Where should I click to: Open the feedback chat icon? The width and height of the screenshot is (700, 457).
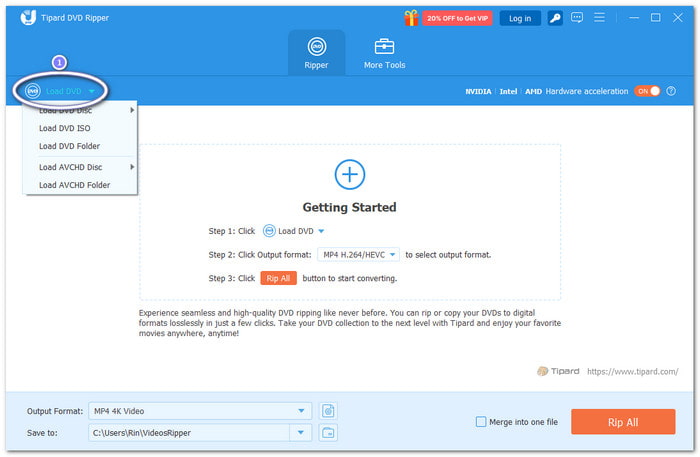pos(577,18)
